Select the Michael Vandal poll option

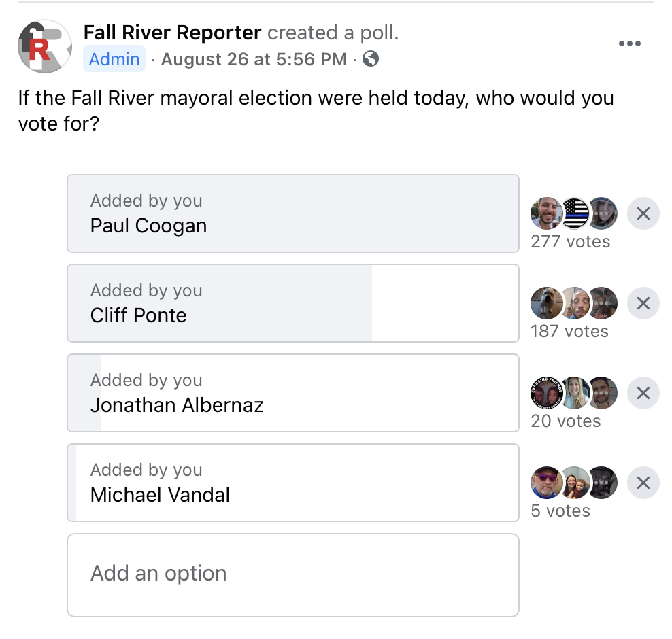(293, 483)
